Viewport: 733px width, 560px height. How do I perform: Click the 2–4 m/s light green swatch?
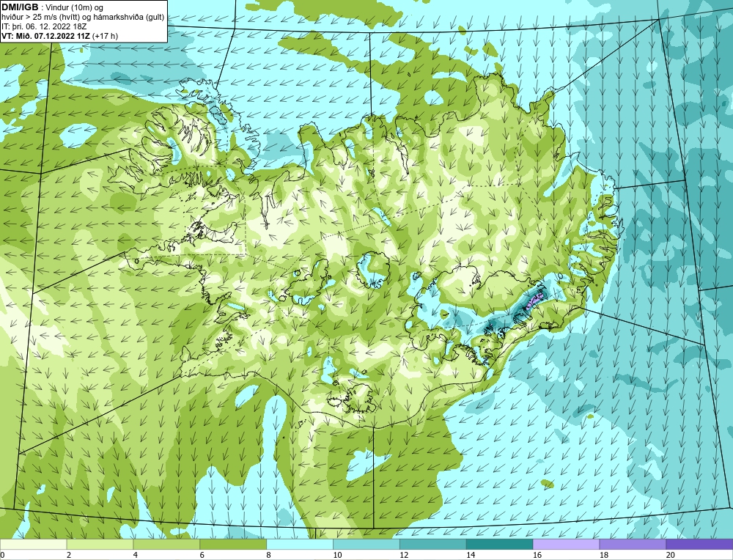click(100, 545)
